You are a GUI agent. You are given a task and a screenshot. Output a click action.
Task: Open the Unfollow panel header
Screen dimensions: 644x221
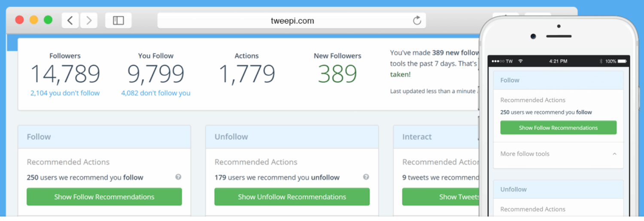292,137
